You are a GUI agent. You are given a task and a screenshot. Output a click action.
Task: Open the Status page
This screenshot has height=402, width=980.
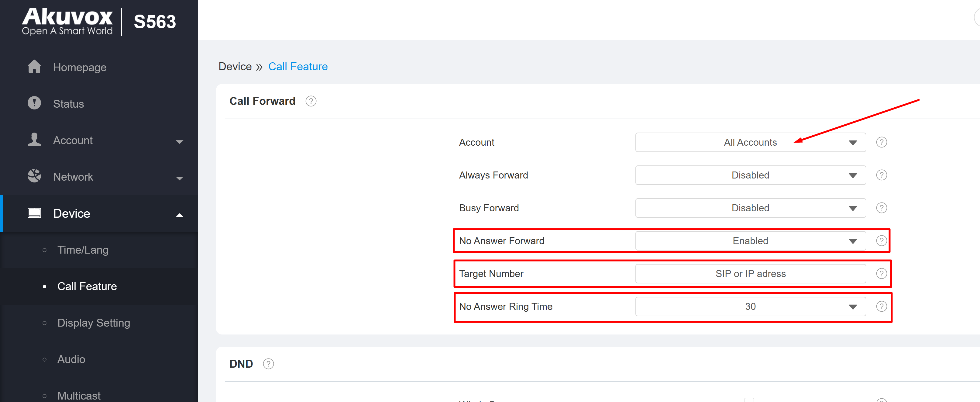(68, 104)
